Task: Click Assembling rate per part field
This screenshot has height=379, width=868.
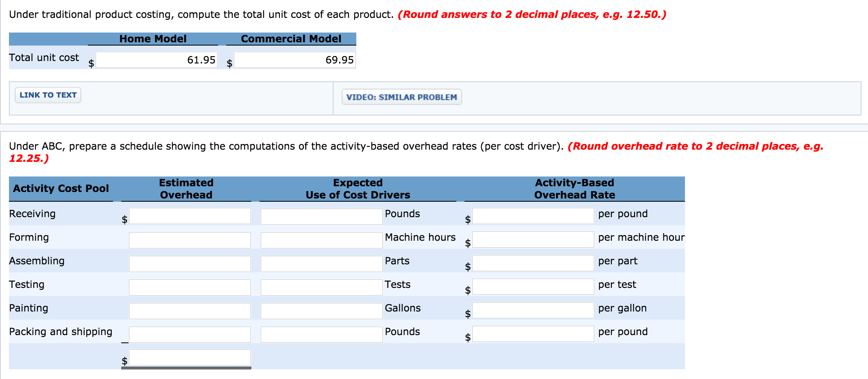Action: tap(533, 263)
